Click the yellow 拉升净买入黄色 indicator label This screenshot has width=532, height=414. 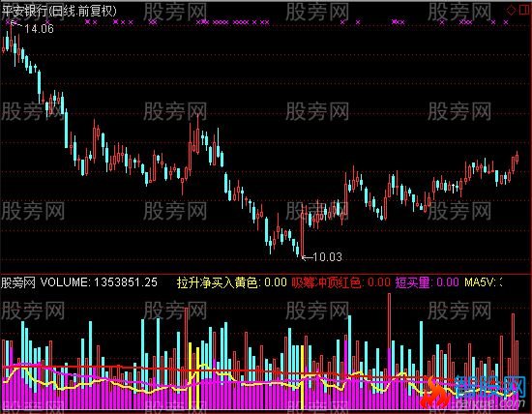click(232, 282)
